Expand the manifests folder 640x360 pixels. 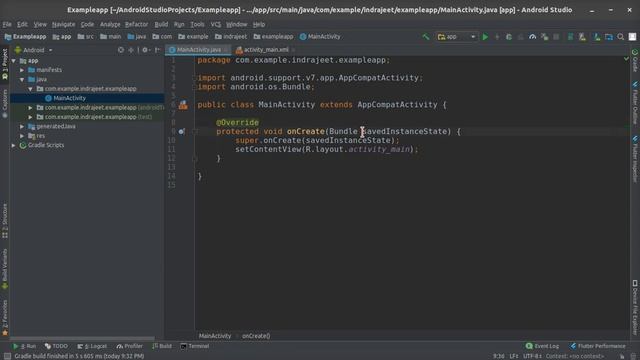coord(22,70)
